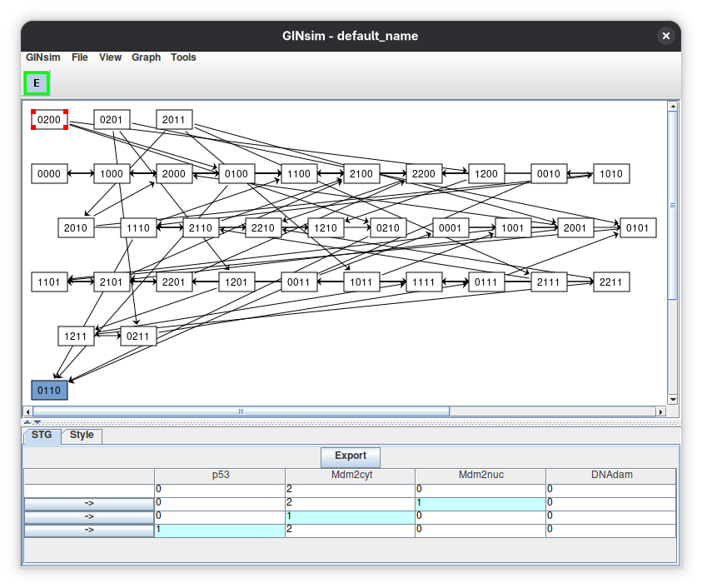The image size is (702, 588).
Task: Select the Mdm2nuc column header
Action: (480, 475)
